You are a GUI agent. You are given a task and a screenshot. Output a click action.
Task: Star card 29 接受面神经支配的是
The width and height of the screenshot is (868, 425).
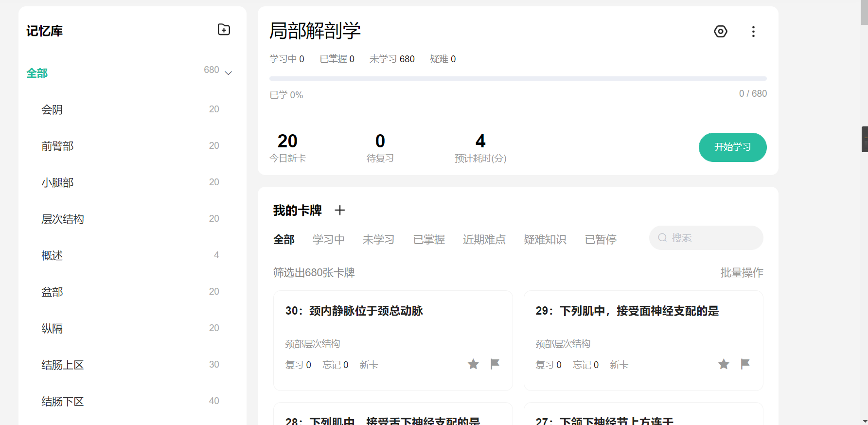[724, 364]
